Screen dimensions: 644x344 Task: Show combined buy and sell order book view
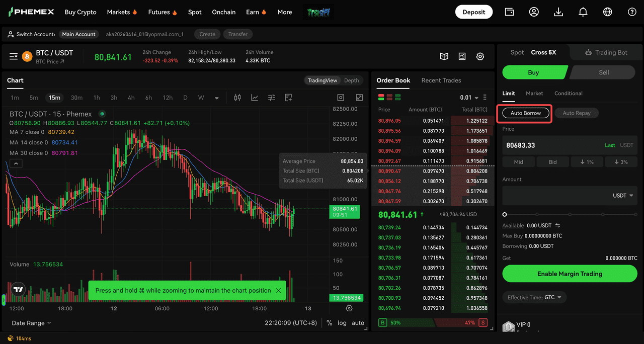click(381, 97)
